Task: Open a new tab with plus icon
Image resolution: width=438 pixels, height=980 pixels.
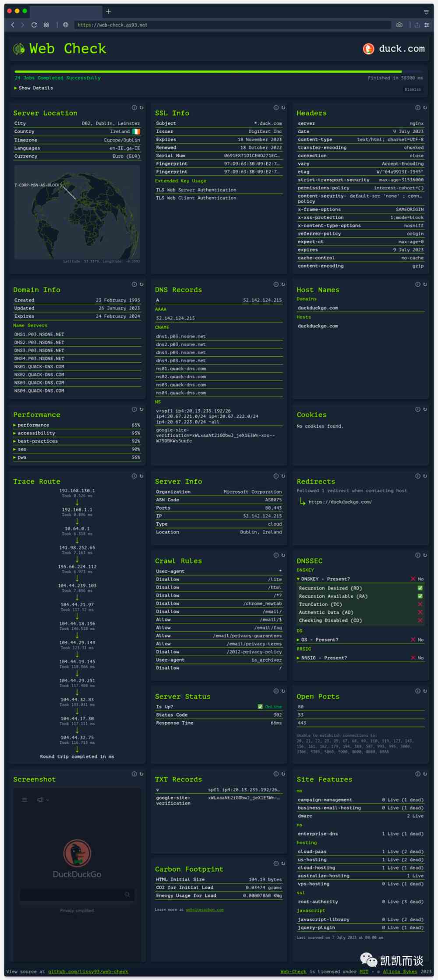Action: click(108, 11)
